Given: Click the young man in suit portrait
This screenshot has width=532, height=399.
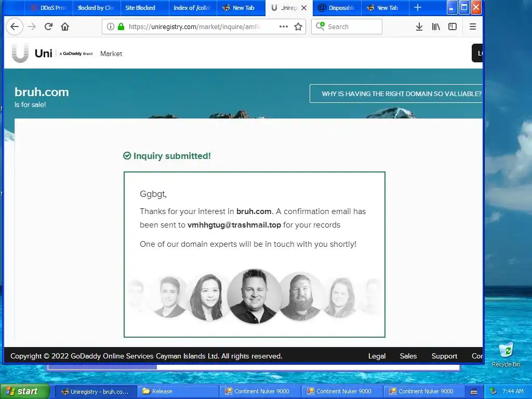Looking at the screenshot, I should click(169, 296).
